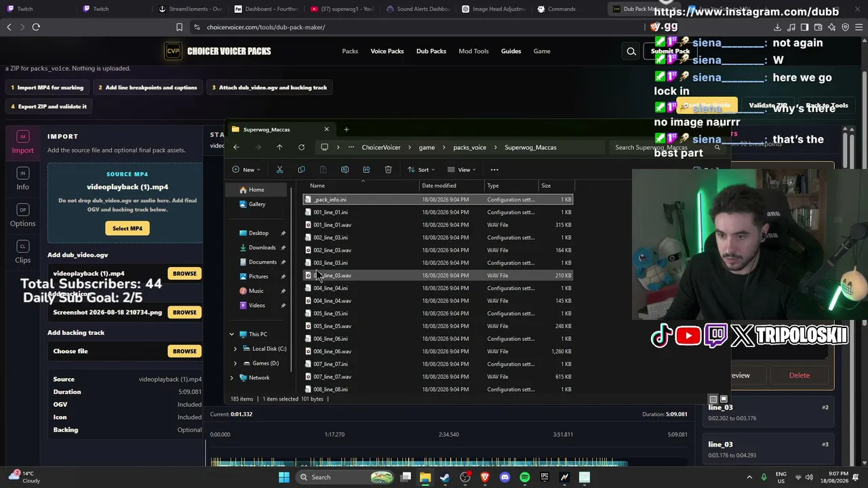Image resolution: width=868 pixels, height=488 pixels.
Task: Go back in the browser
Action: point(9,27)
